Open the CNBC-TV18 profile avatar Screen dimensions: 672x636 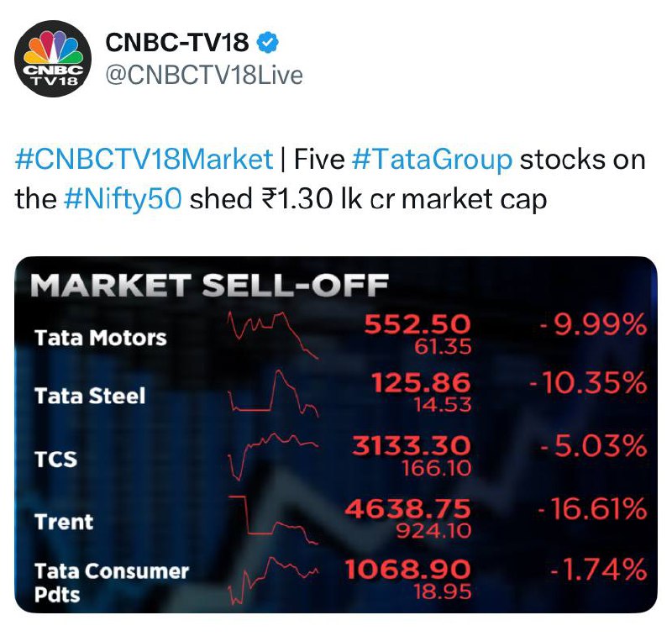[x=53, y=59]
